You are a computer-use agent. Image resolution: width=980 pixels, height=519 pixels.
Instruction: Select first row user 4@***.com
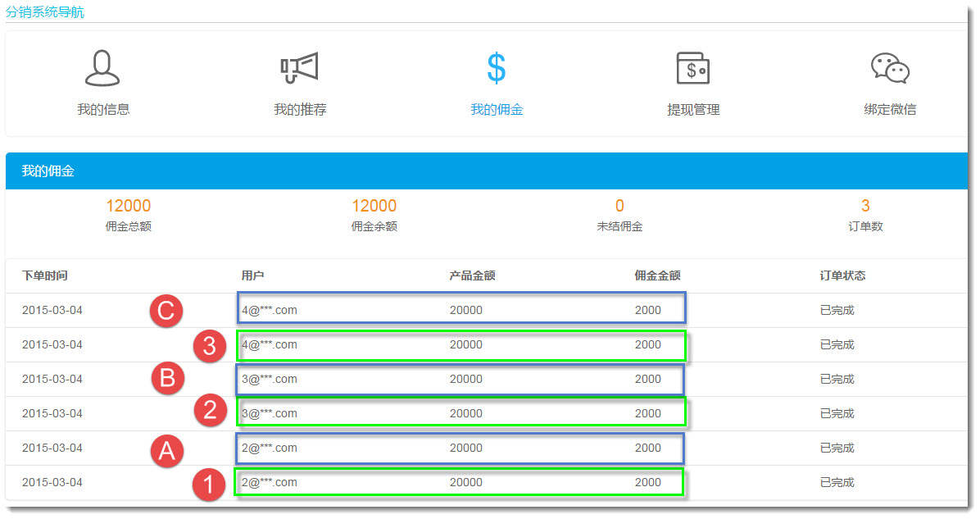pos(270,311)
